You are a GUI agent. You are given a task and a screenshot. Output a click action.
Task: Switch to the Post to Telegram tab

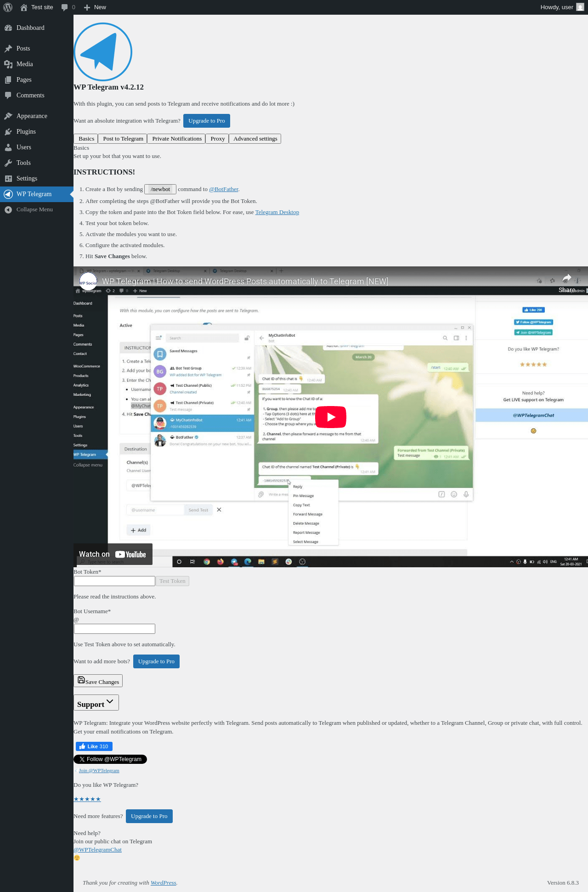click(123, 139)
